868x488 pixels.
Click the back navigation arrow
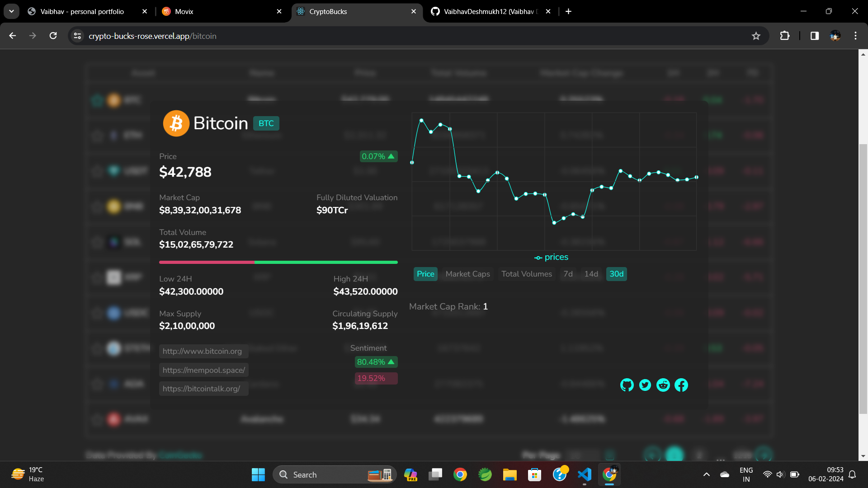coord(13,36)
